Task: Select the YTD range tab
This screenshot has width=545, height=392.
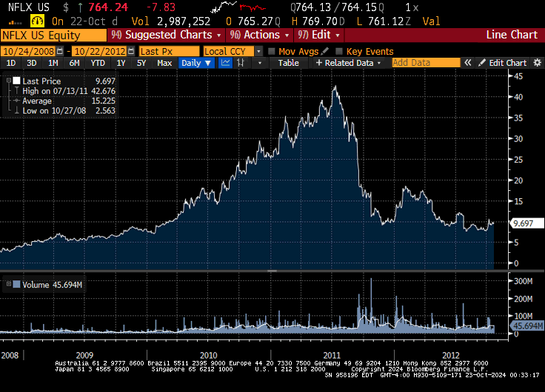Action: 98,63
